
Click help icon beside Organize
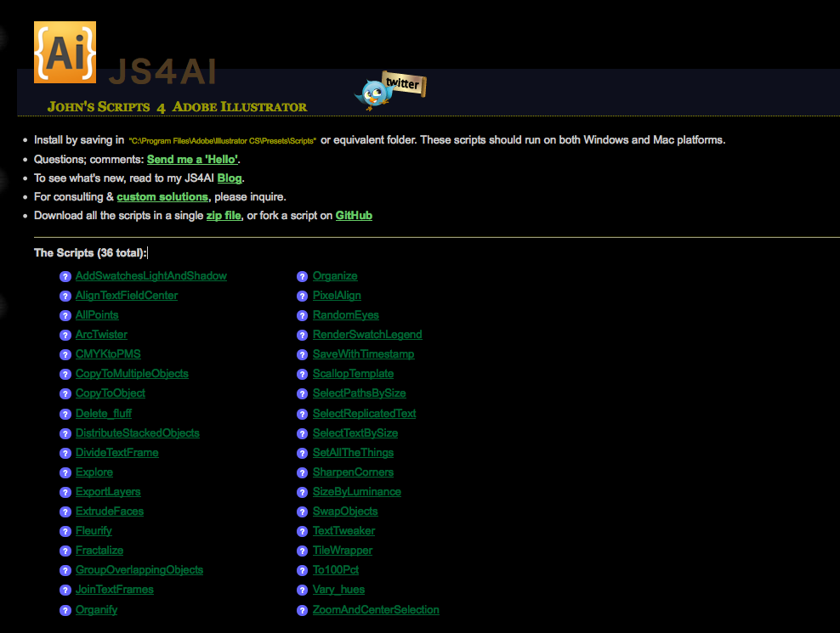coord(303,276)
